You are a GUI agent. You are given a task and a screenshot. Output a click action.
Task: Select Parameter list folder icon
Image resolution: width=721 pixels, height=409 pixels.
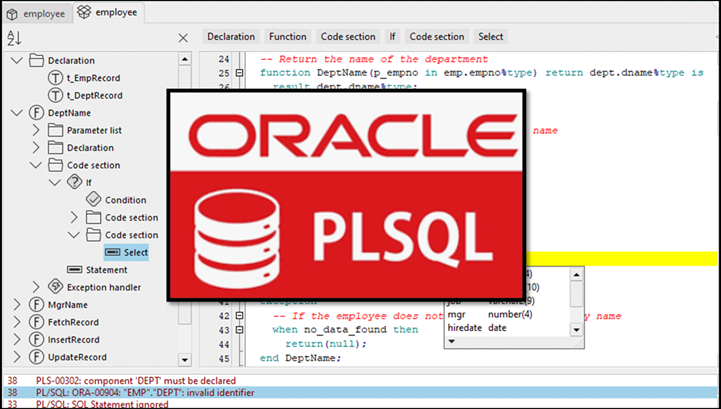55,130
